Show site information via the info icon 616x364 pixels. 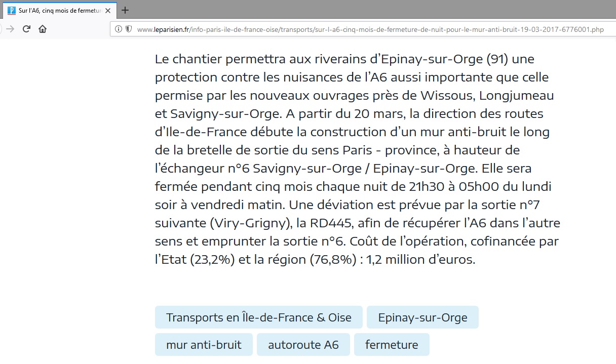(x=119, y=29)
